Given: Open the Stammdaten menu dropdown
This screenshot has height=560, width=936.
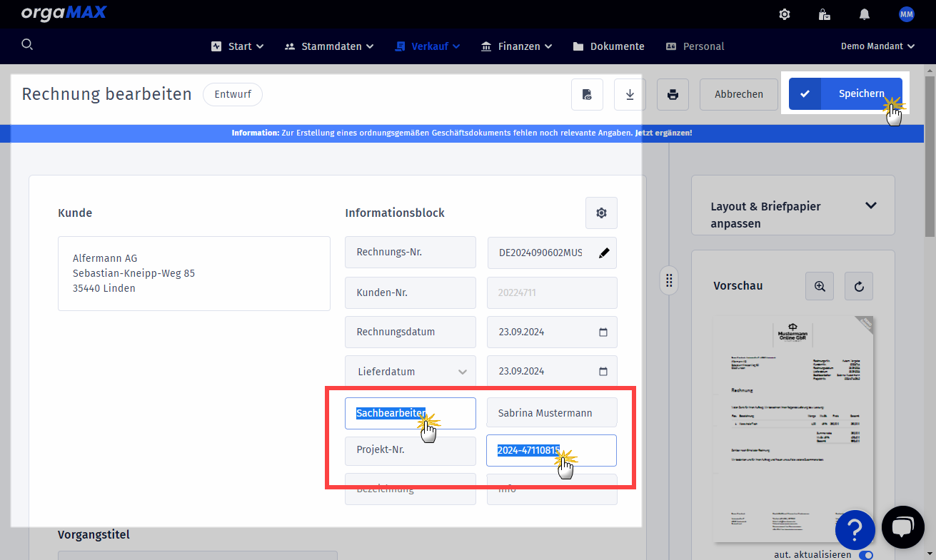Looking at the screenshot, I should (x=329, y=46).
